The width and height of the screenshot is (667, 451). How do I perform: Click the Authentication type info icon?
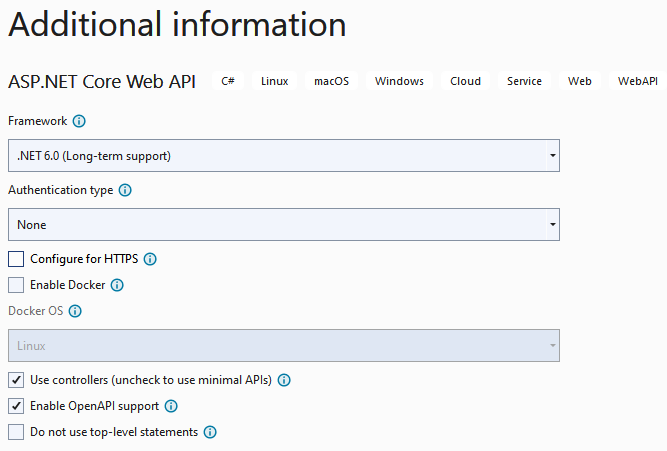click(126, 190)
